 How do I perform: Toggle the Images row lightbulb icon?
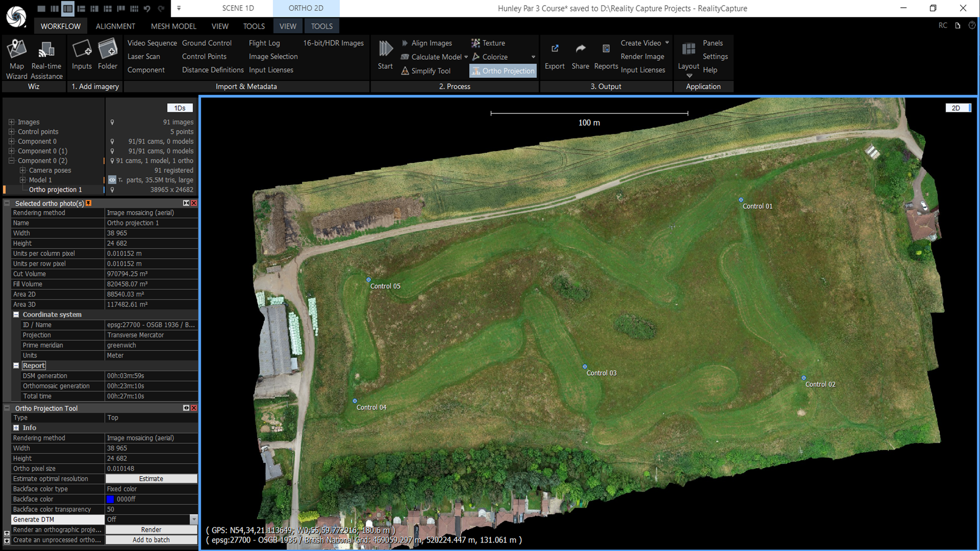112,122
